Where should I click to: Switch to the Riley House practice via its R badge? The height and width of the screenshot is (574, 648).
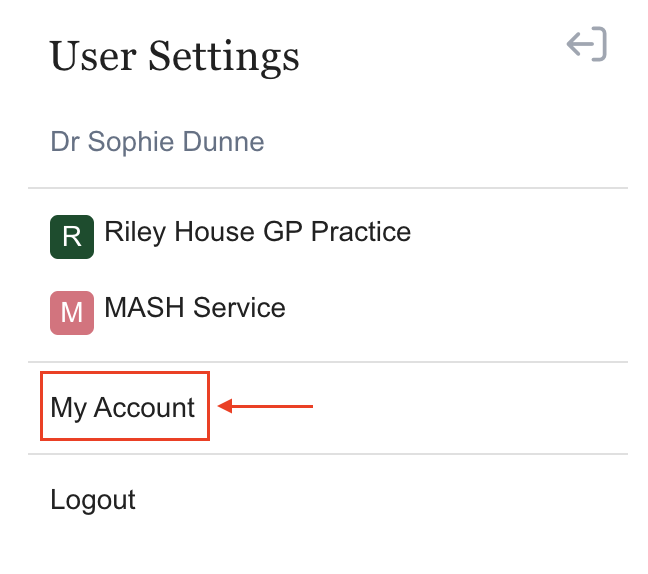(x=72, y=237)
